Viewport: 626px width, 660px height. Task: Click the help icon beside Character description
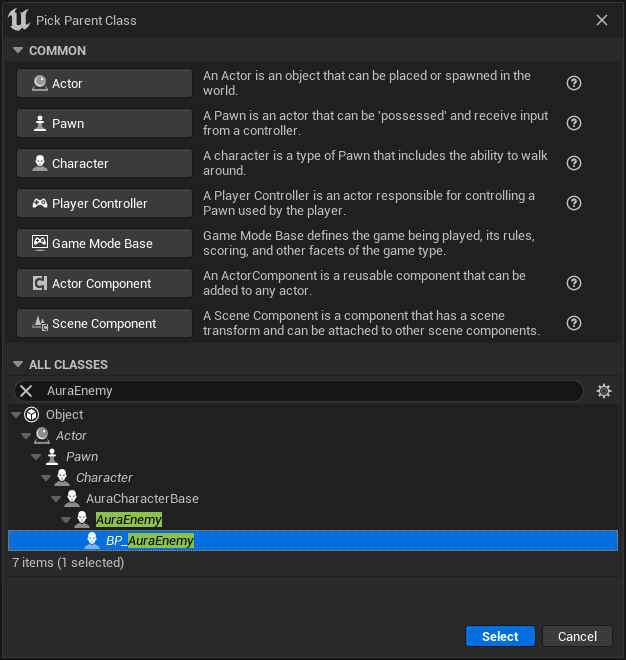tap(574, 164)
